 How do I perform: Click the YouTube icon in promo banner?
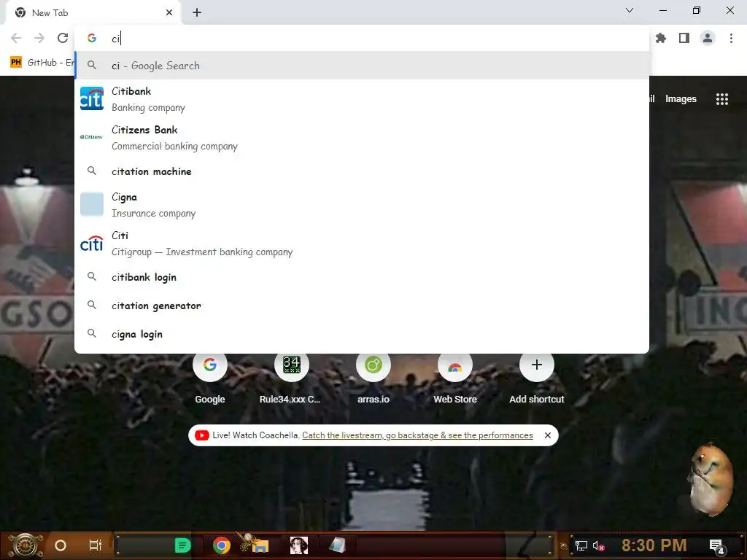coord(201,435)
